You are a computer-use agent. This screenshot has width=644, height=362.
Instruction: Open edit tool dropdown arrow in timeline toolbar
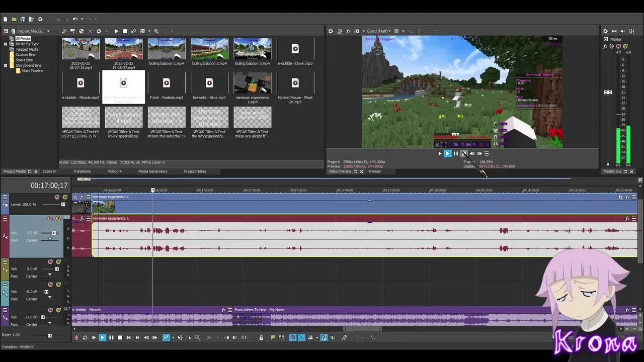[173, 337]
